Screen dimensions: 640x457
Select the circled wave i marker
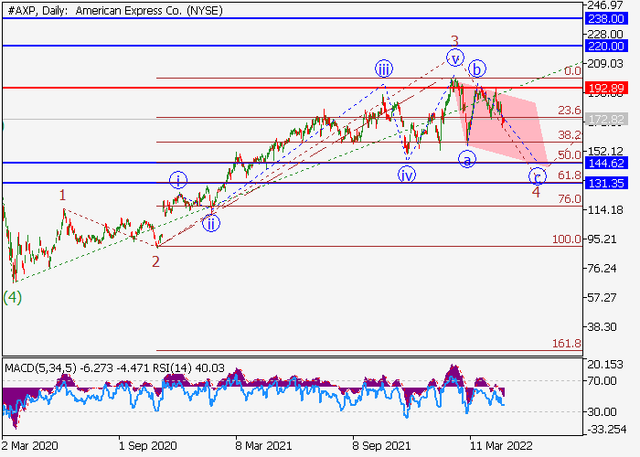(178, 180)
